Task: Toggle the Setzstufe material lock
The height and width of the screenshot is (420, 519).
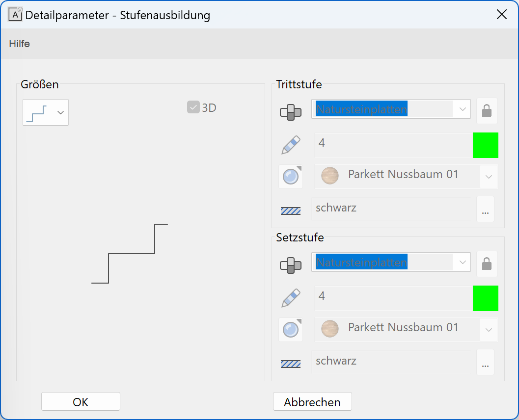Action: (x=487, y=264)
